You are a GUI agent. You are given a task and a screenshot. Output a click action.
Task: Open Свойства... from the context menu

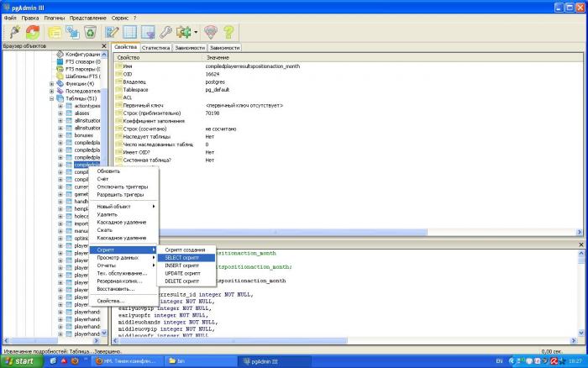tap(123, 302)
